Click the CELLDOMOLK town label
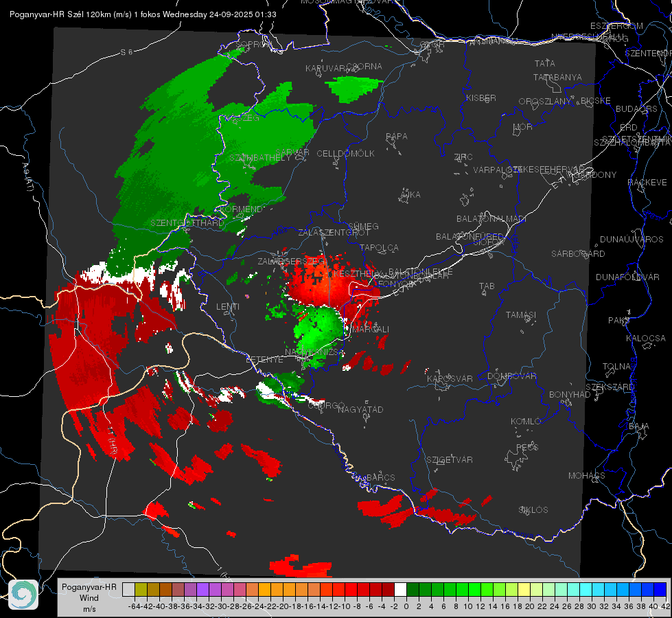 345,154
